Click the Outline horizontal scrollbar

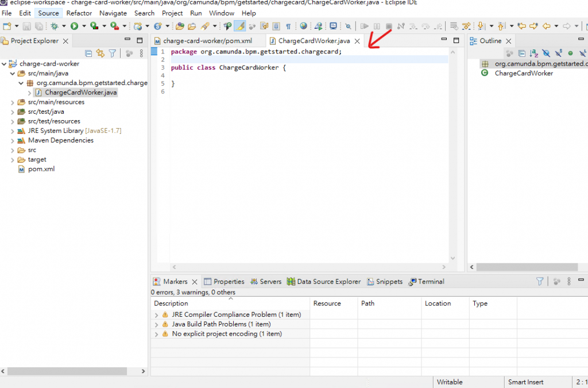coord(527,267)
